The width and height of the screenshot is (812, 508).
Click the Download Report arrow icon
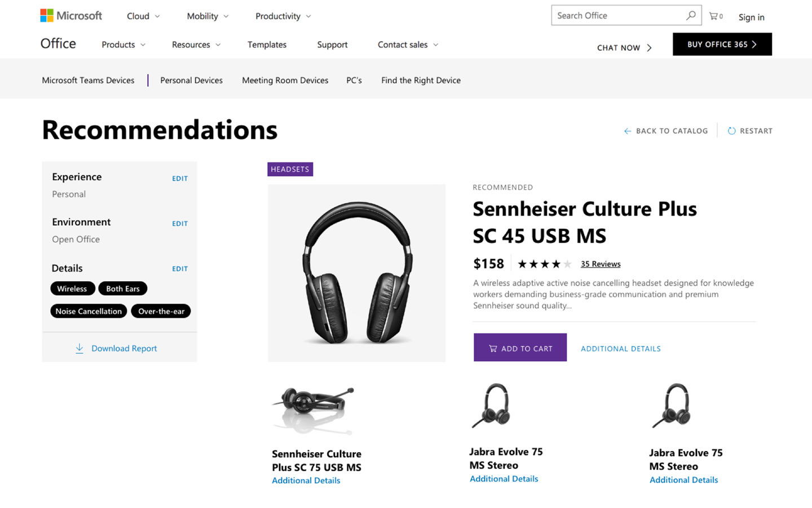[x=80, y=348]
